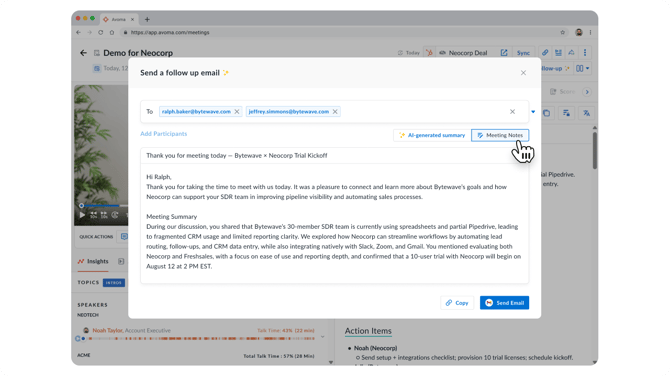The height and width of the screenshot is (376, 670).
Task: Click the Sync button
Action: (523, 53)
